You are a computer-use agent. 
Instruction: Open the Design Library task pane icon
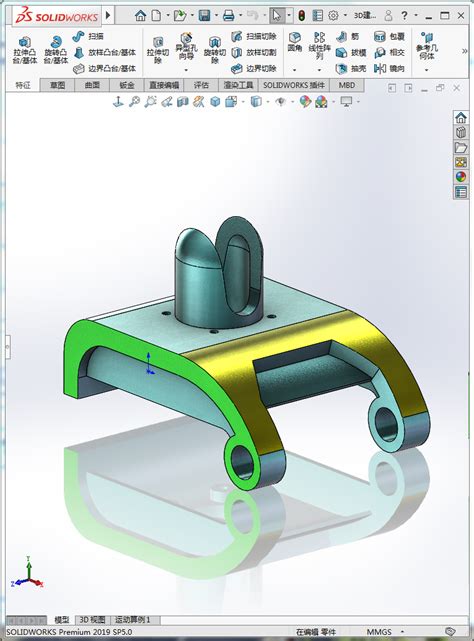pos(461,132)
